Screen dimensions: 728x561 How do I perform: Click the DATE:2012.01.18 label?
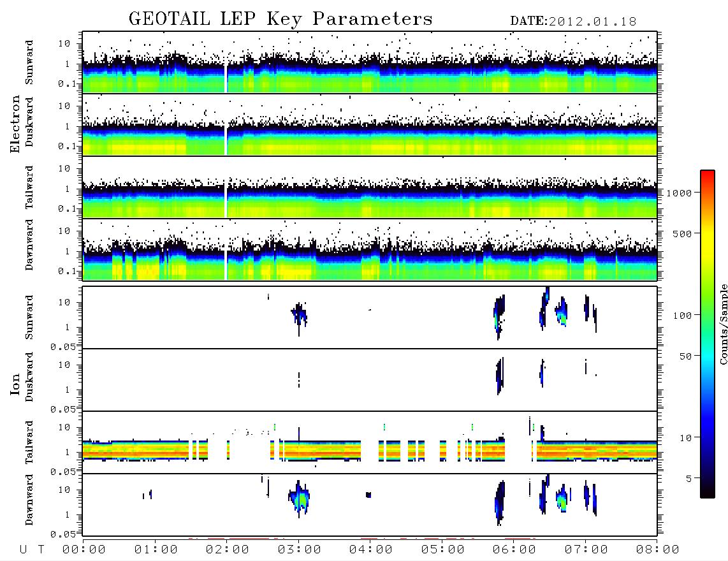pos(573,22)
